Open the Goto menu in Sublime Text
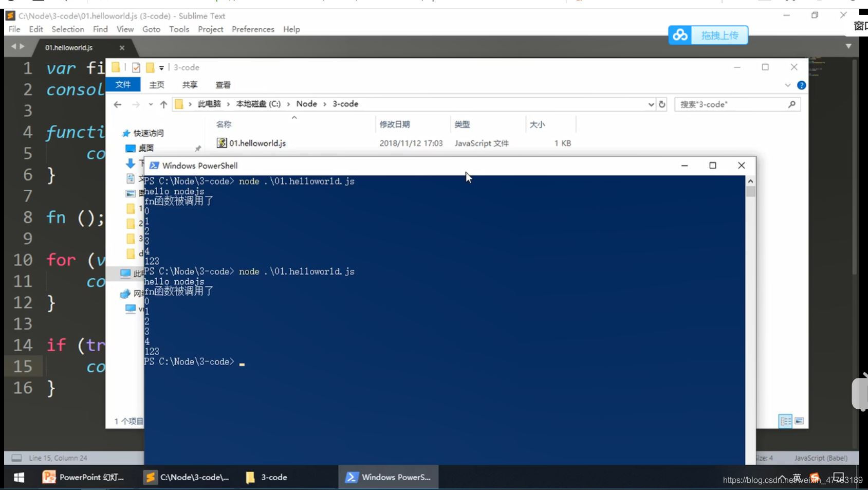The height and width of the screenshot is (490, 868). [151, 29]
